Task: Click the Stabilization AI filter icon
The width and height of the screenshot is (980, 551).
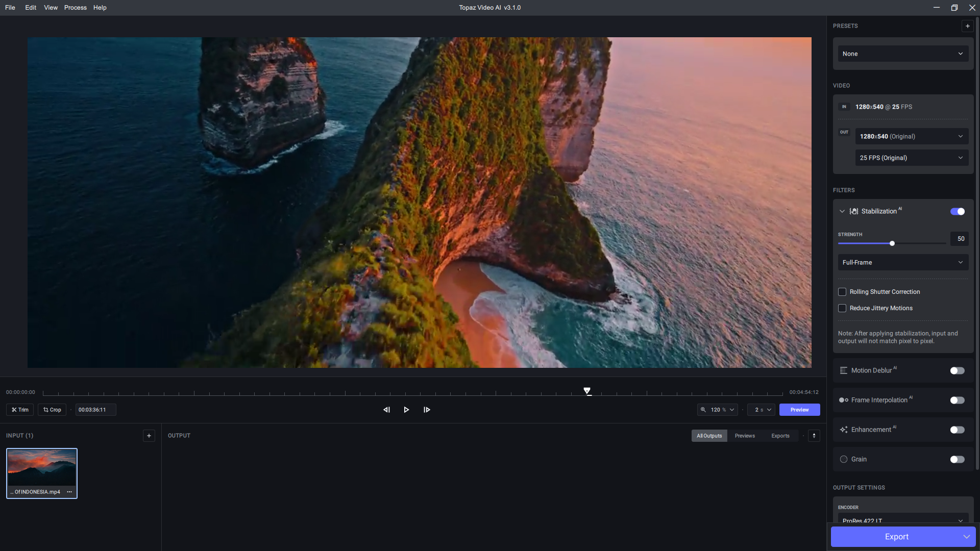Action: coord(853,211)
